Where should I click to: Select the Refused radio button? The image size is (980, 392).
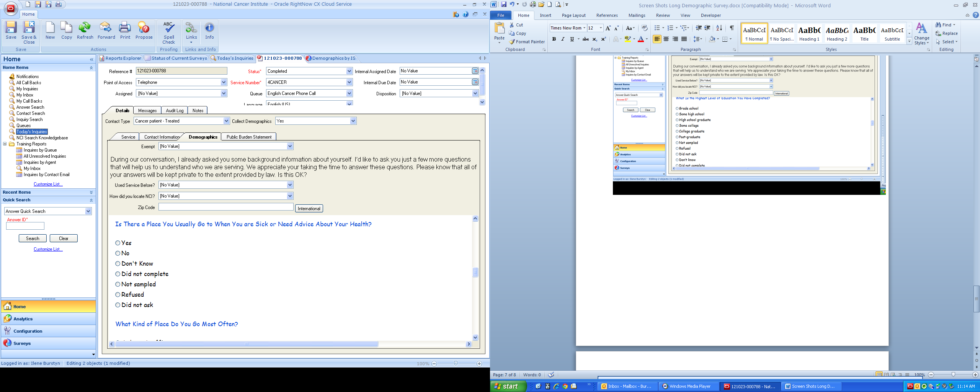pyautogui.click(x=118, y=295)
